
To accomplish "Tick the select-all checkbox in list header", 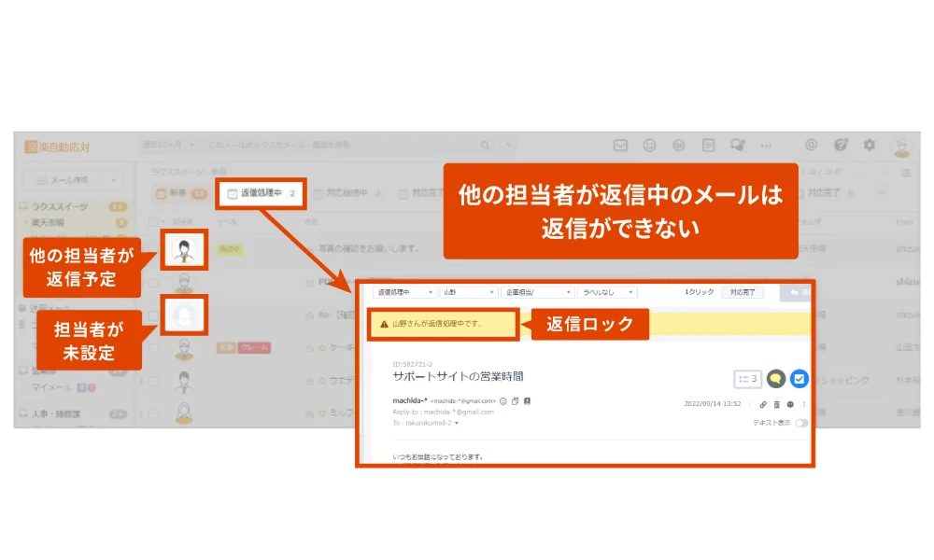I will pos(154,221).
